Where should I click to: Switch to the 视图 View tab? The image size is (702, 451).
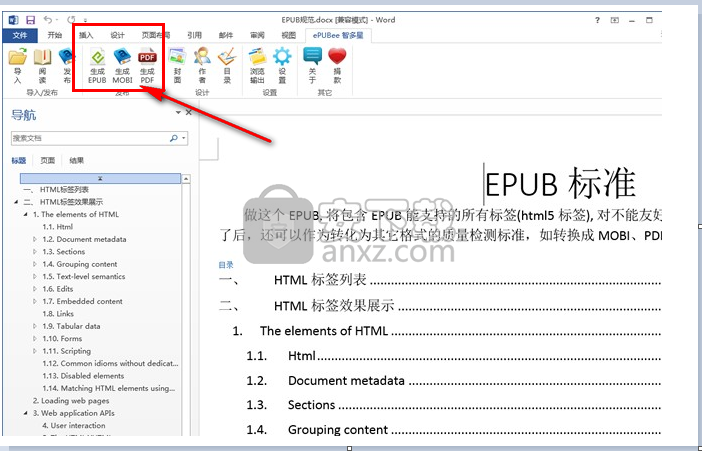288,35
